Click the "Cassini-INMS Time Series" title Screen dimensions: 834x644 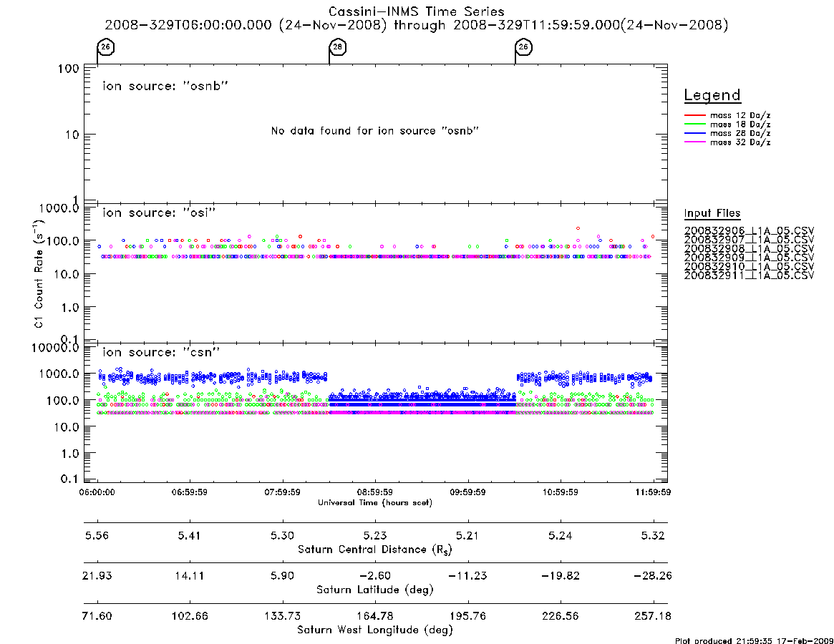[x=417, y=11]
